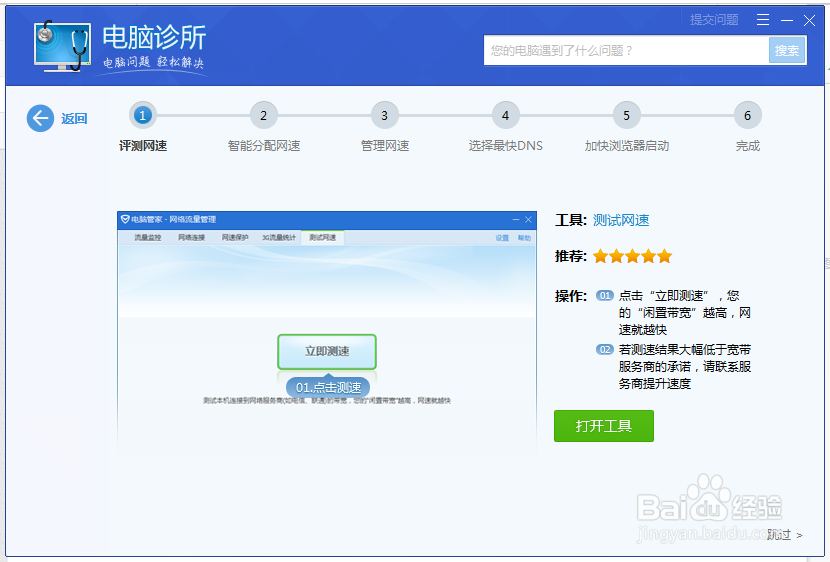The width and height of the screenshot is (830, 562).
Task: Click the 打开工具 green button
Action: tap(603, 425)
